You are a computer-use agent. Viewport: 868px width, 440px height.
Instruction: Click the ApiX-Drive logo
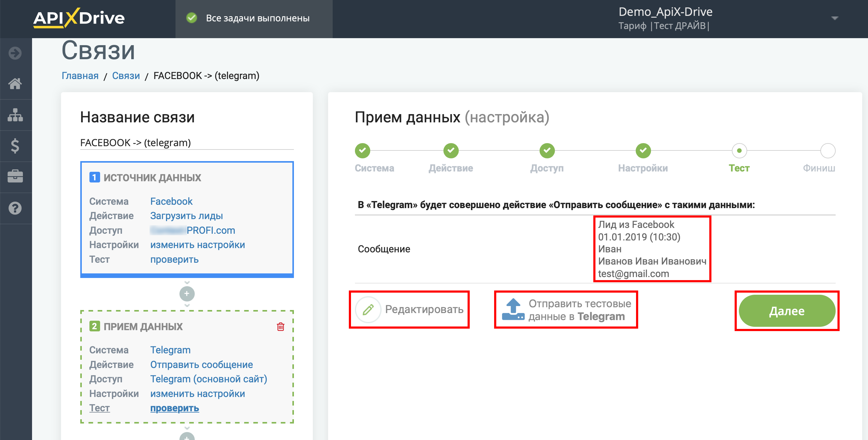(x=79, y=18)
